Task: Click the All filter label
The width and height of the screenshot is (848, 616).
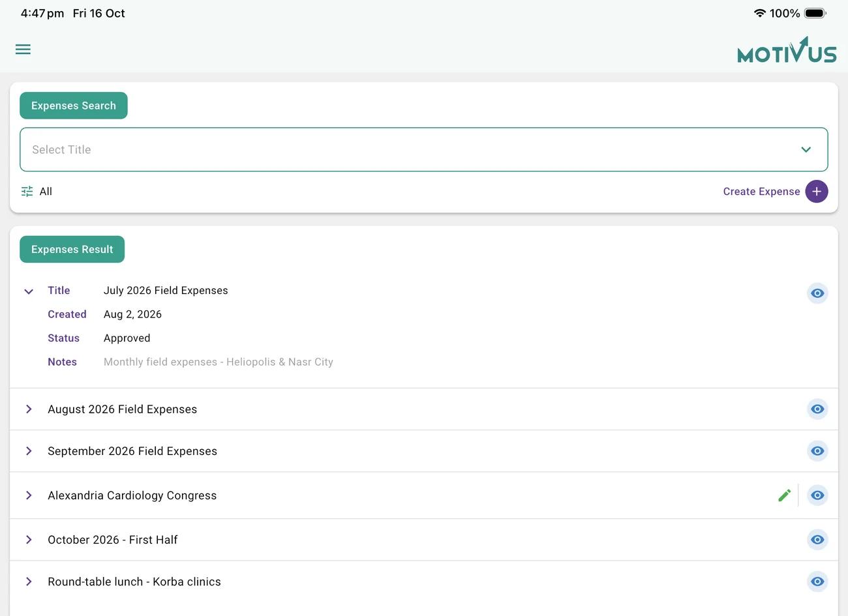Action: tap(46, 192)
